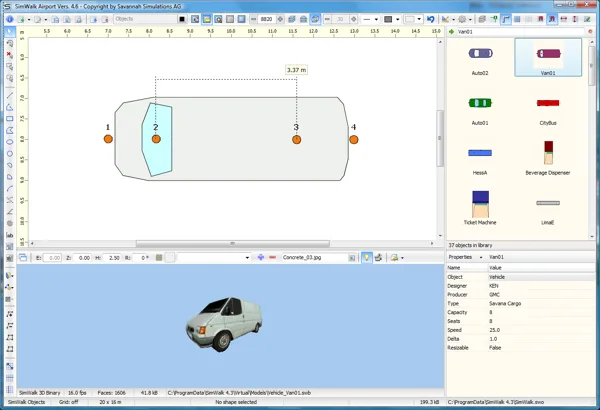Click orange control point 4 at van rear

pos(354,140)
